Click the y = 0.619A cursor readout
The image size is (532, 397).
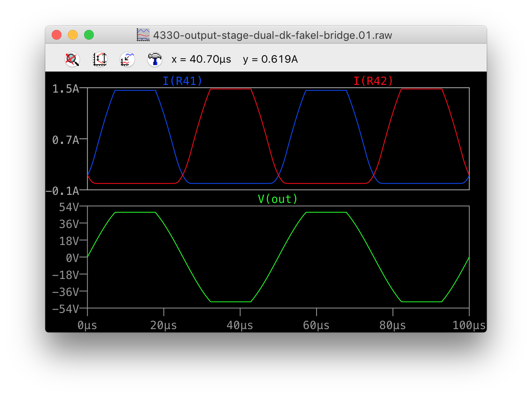click(x=270, y=59)
